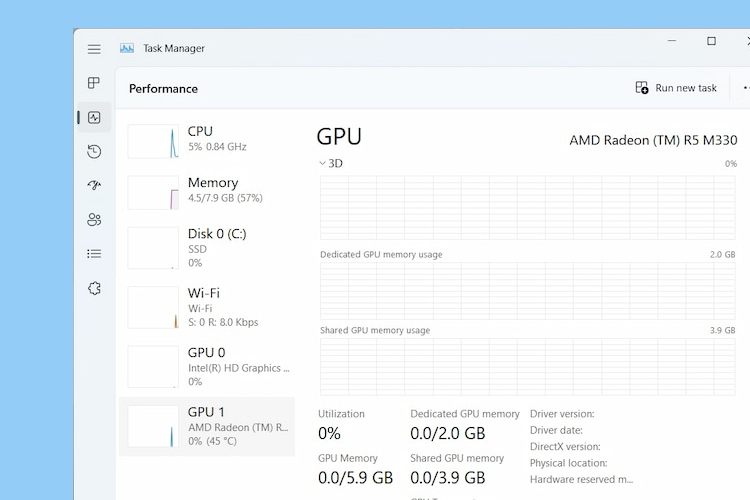This screenshot has width=750, height=500.
Task: Open the more options ellipsis menu
Action: [x=743, y=88]
